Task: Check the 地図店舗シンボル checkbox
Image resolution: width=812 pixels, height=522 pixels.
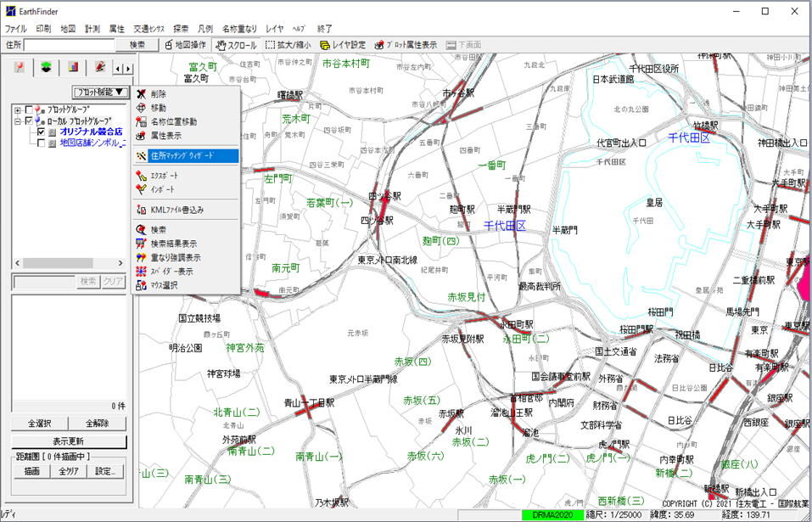Action: coord(41,143)
